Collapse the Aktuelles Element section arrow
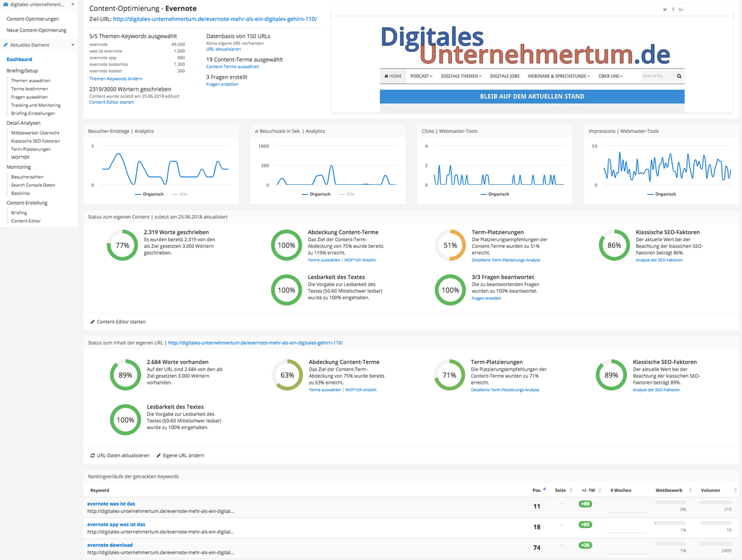The width and height of the screenshot is (742, 560). (72, 45)
